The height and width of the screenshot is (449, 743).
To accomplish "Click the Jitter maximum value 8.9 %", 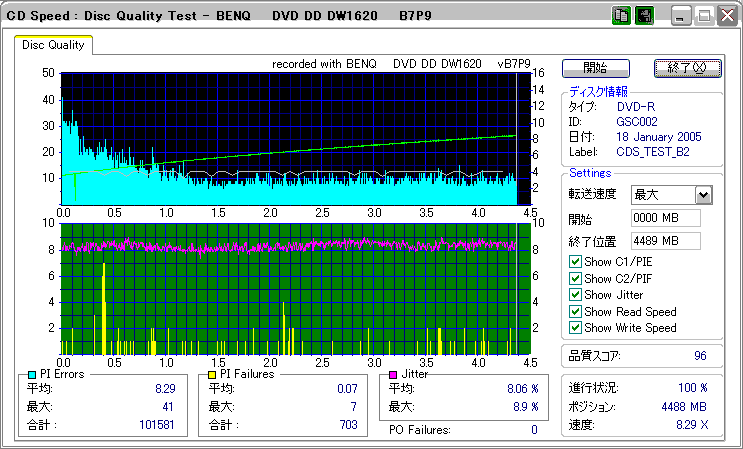I will coord(526,407).
